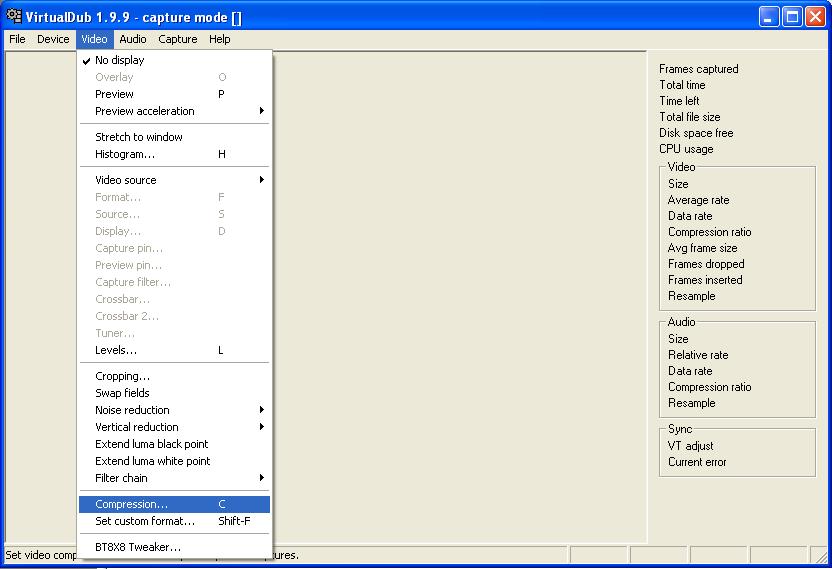Choose Set custom format...

point(175,521)
